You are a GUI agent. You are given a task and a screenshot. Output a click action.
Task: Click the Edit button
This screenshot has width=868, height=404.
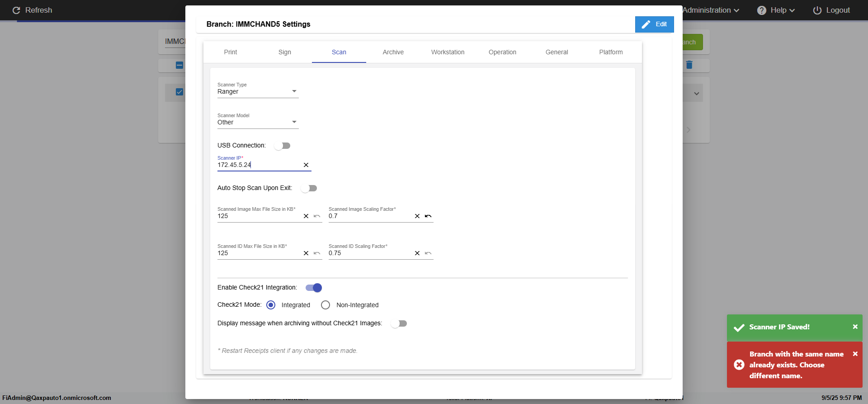[654, 24]
